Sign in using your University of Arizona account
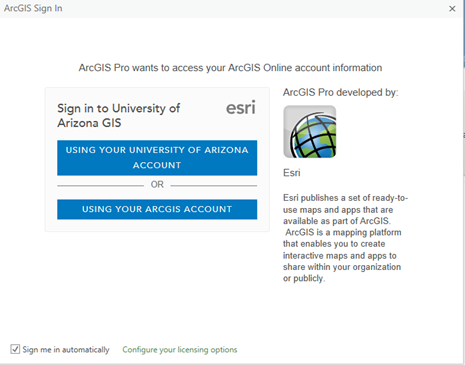The image size is (465, 365). [157, 158]
